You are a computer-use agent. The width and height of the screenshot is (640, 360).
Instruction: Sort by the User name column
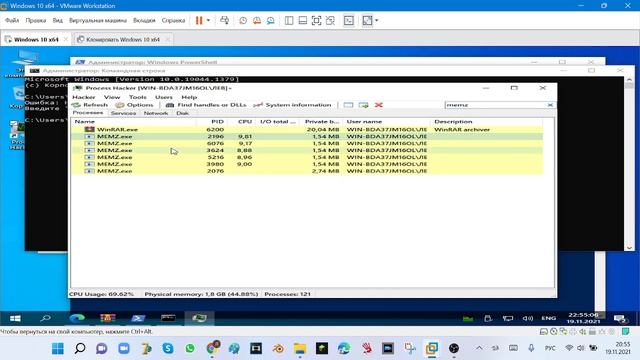point(387,122)
